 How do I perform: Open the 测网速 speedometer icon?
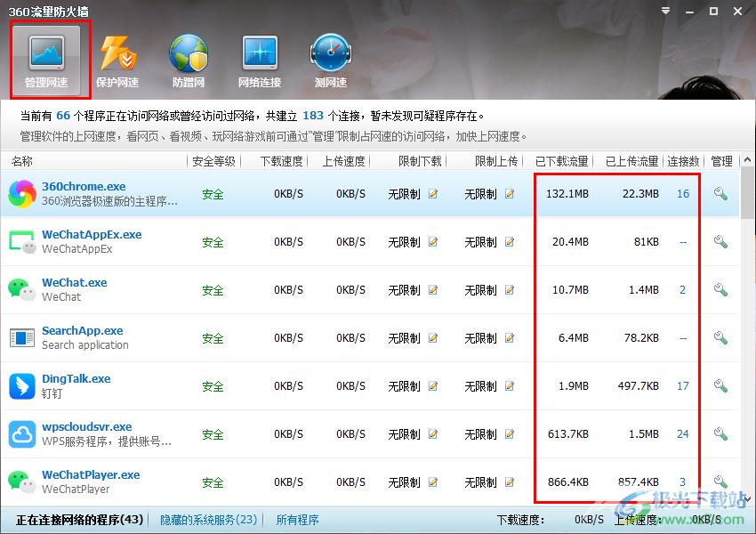coord(331,53)
